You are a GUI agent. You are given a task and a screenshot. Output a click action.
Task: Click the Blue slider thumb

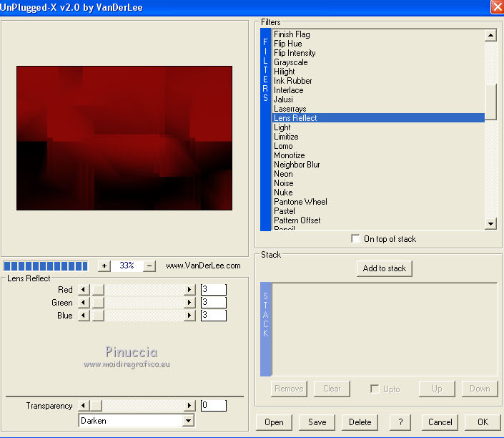click(98, 316)
